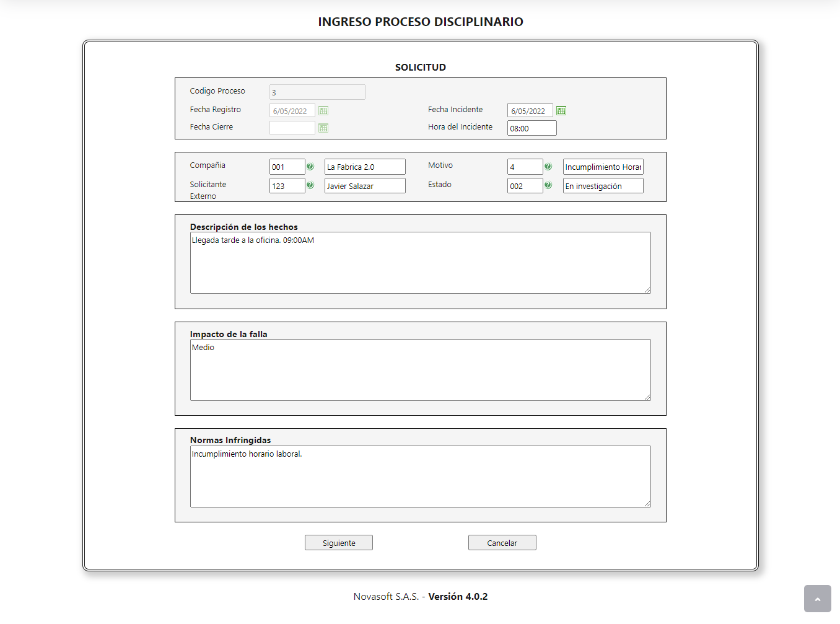The height and width of the screenshot is (624, 840).
Task: Click the Normas Infringidas textarea
Action: pos(421,477)
